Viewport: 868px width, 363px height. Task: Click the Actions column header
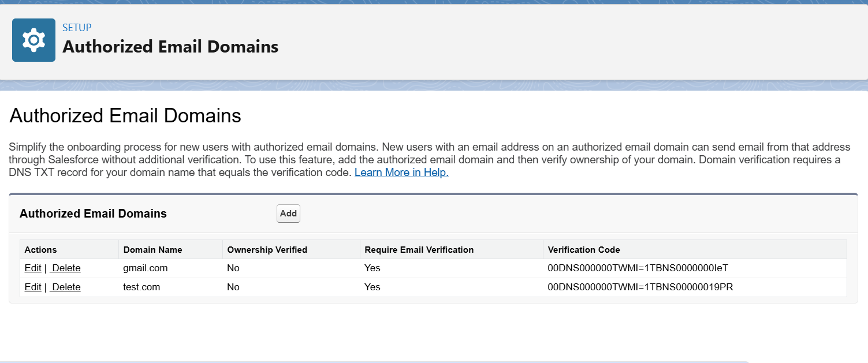point(41,250)
